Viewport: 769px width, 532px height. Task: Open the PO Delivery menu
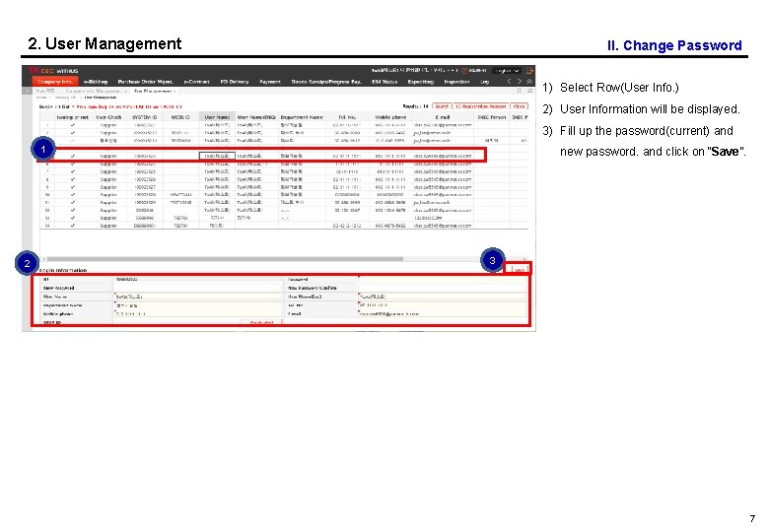pos(235,82)
